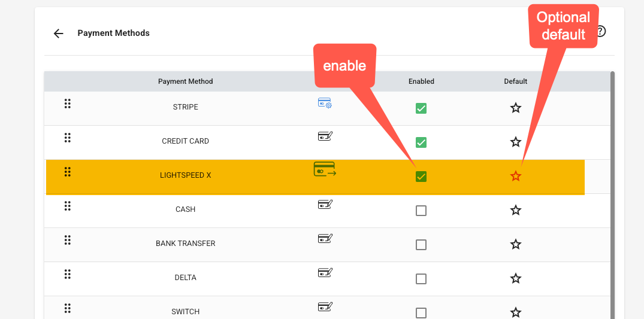Click the Enabled column header

pyautogui.click(x=421, y=81)
